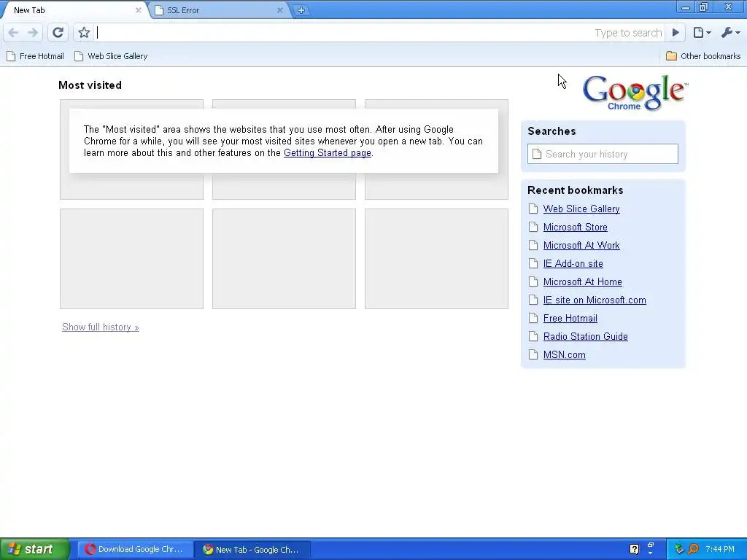Viewport: 747px width, 560px height.
Task: Open the Other bookmarks folder
Action: click(703, 56)
